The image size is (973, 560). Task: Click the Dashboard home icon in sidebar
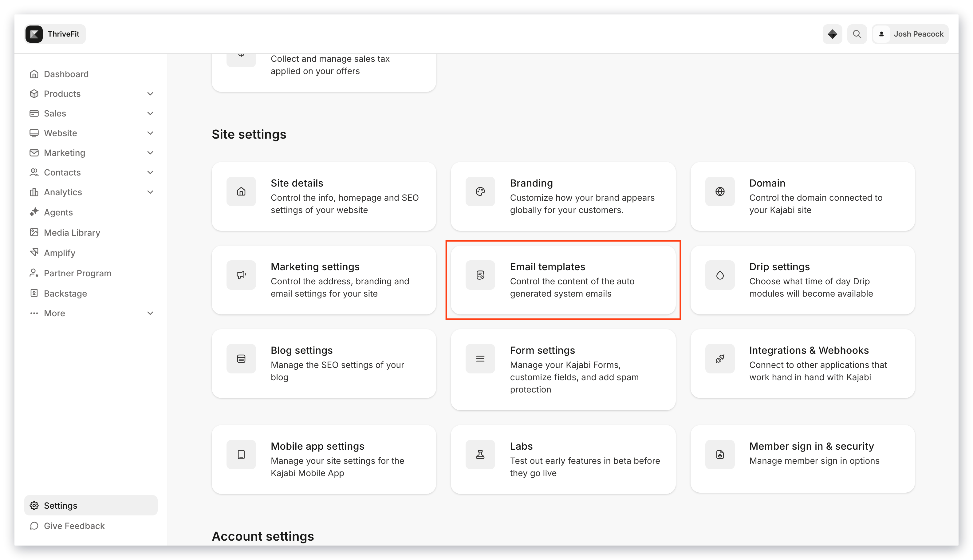[34, 74]
